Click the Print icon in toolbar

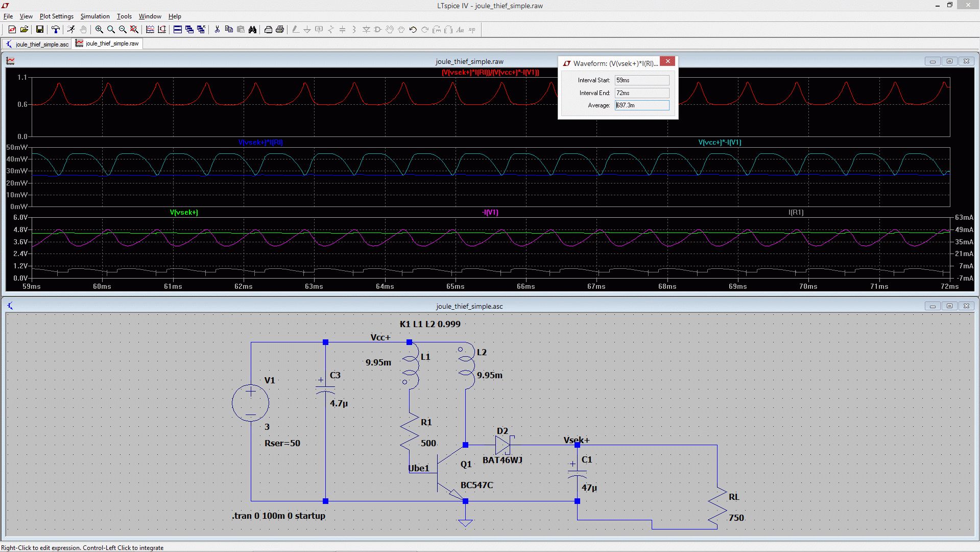[280, 30]
